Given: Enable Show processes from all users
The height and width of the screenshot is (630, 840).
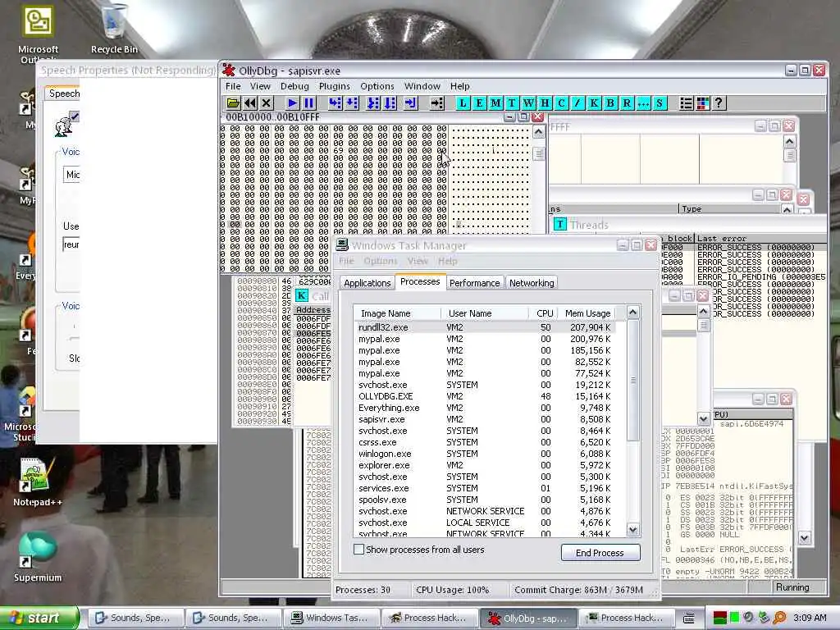Looking at the screenshot, I should (x=359, y=549).
